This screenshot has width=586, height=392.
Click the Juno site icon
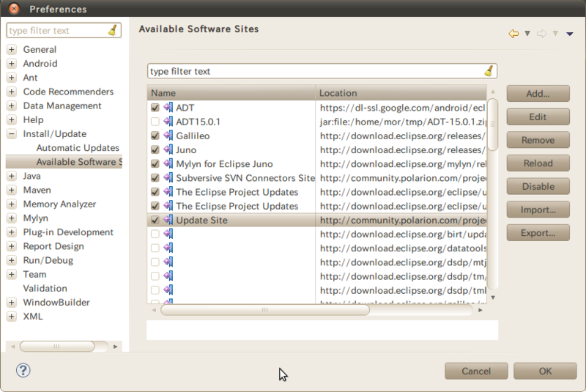[x=168, y=150]
